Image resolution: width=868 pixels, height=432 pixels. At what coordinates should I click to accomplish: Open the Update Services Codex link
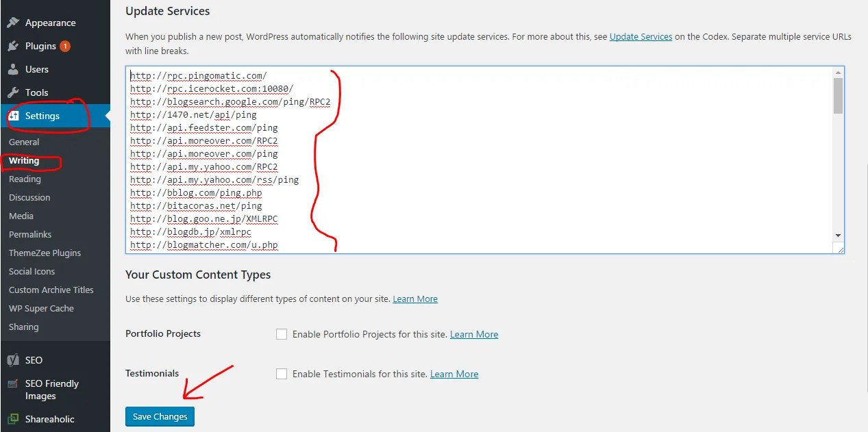click(x=641, y=36)
